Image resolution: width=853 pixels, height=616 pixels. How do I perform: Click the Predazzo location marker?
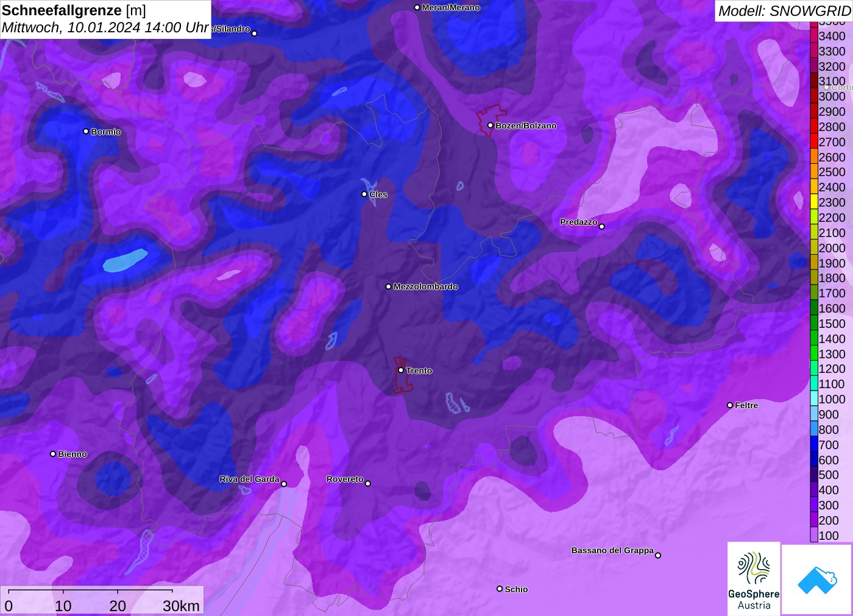pos(602,226)
